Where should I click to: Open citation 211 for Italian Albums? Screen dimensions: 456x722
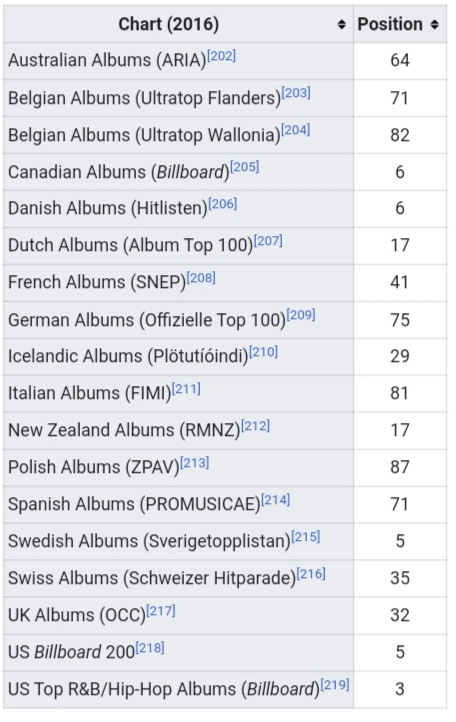pyautogui.click(x=187, y=389)
